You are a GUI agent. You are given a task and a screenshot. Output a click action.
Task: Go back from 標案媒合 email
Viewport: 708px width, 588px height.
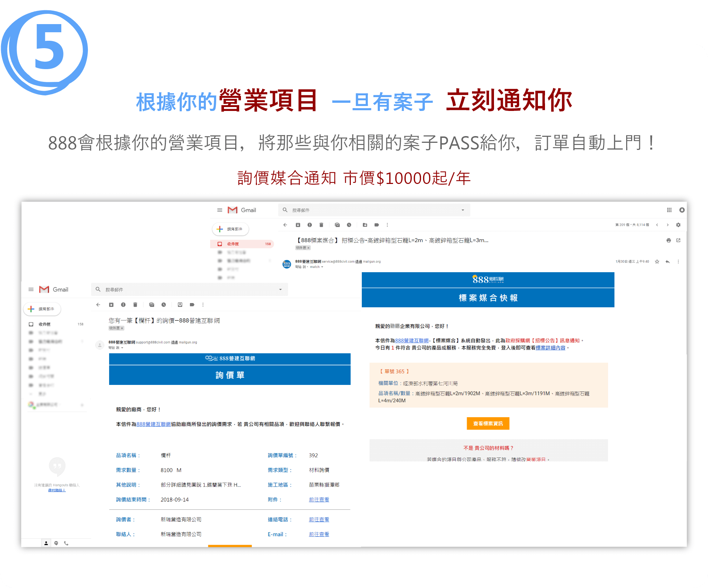tap(285, 225)
